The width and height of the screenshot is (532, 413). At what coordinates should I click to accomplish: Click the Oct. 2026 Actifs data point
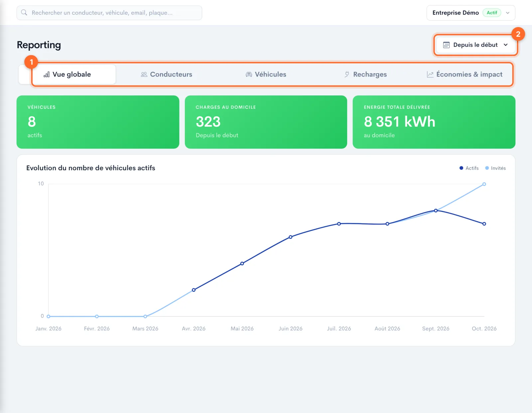tap(484, 224)
